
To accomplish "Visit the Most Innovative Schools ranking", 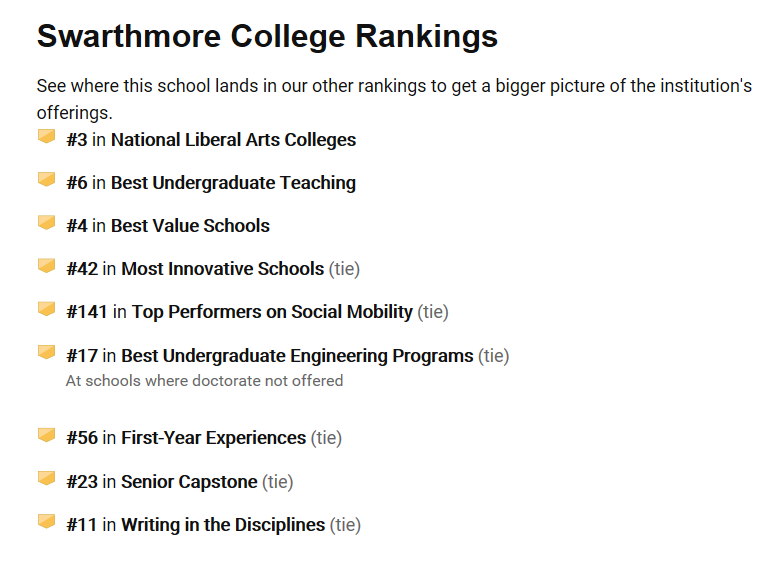I will (x=222, y=269).
